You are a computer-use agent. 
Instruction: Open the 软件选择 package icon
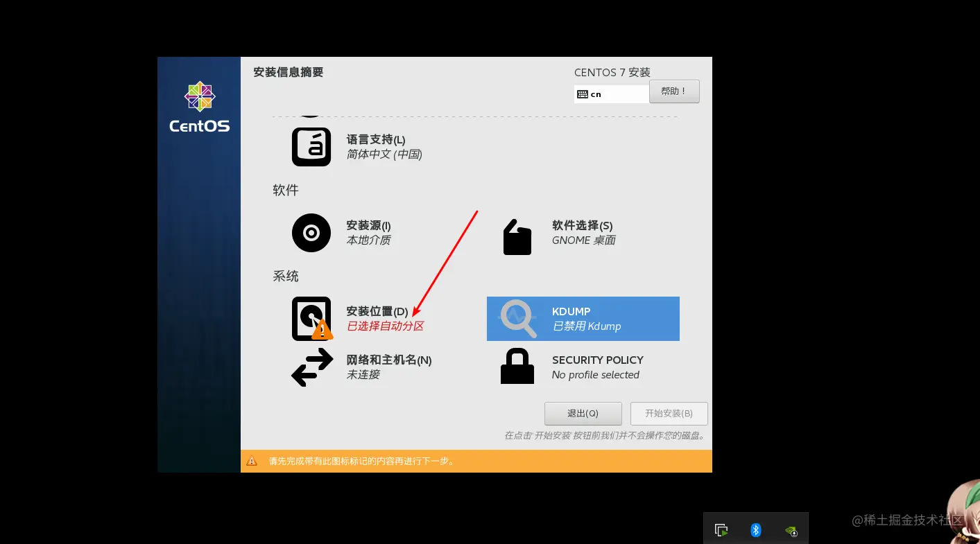click(517, 237)
